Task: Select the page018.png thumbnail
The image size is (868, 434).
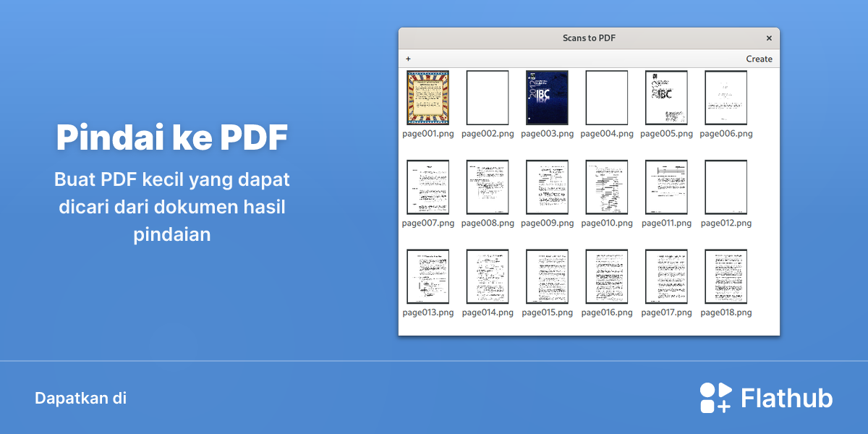Action: pos(726,276)
